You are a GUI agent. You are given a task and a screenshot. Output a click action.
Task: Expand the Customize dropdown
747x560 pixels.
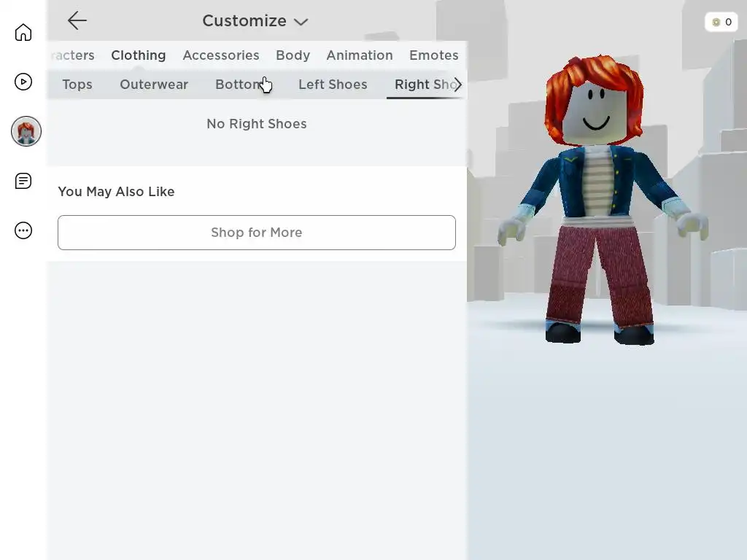pyautogui.click(x=255, y=21)
